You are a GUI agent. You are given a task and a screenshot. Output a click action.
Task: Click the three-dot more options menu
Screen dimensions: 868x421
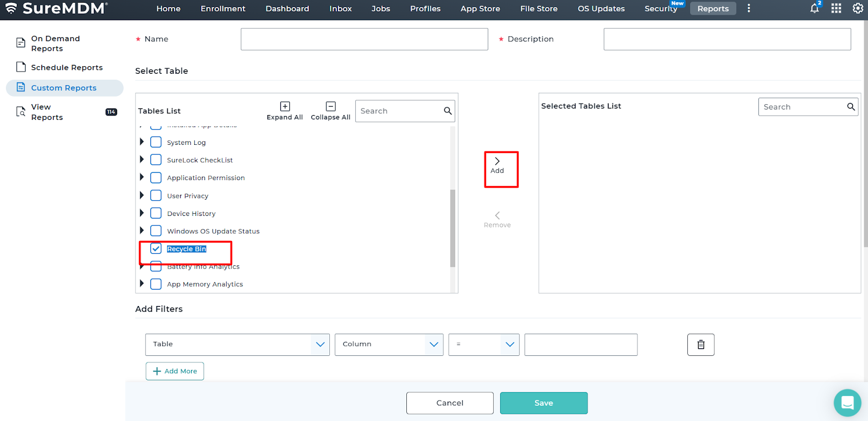749,8
